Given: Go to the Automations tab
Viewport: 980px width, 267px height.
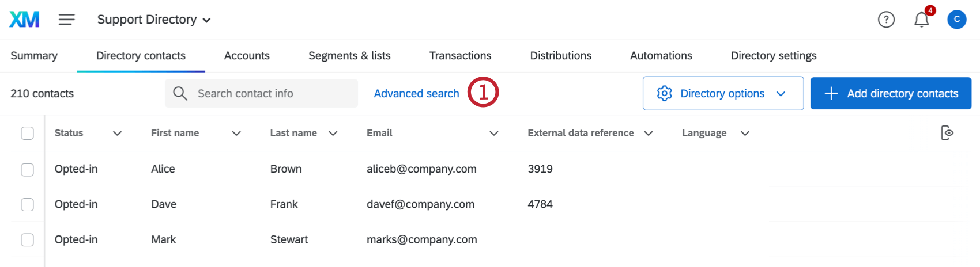Looking at the screenshot, I should point(661,56).
